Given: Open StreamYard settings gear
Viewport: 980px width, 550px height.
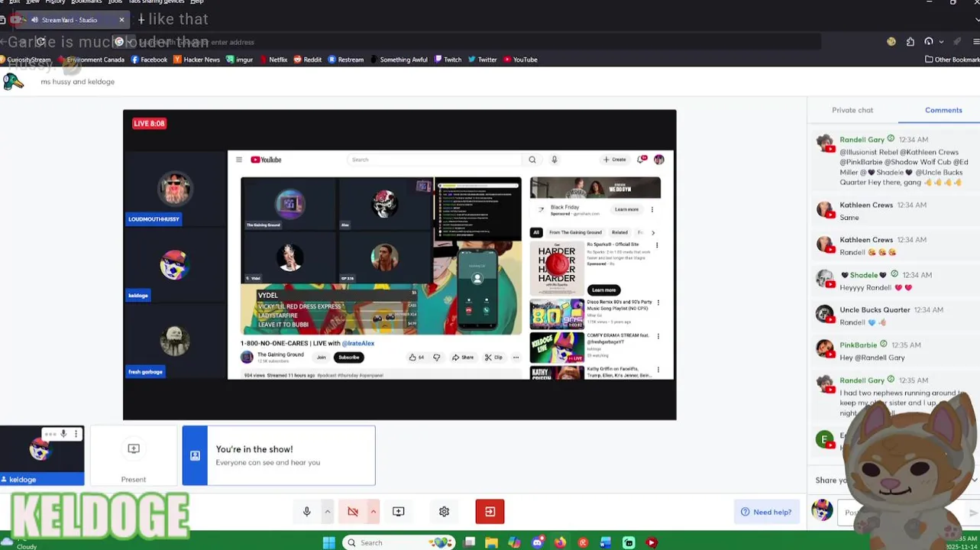Looking at the screenshot, I should [444, 512].
